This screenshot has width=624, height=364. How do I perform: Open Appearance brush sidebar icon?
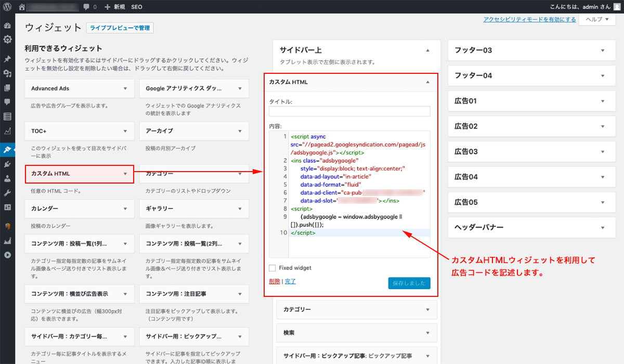tap(7, 150)
